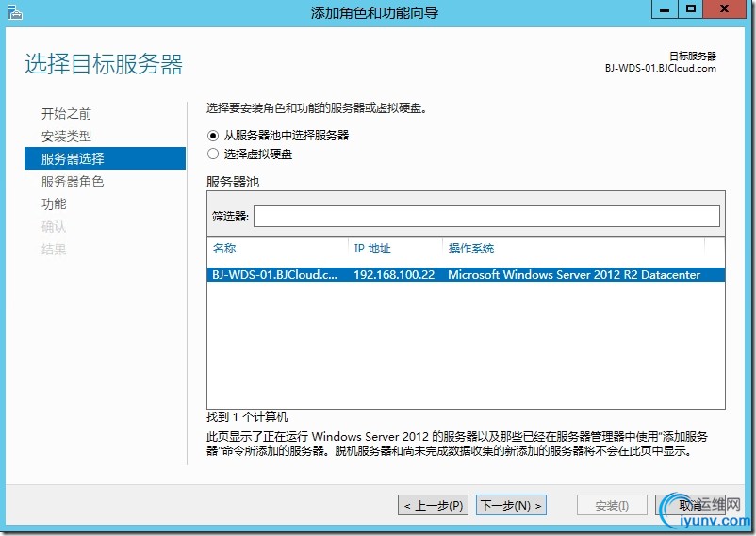This screenshot has height=536, width=756.
Task: Open the 服务器选择 step in sidebar
Action: [105, 158]
